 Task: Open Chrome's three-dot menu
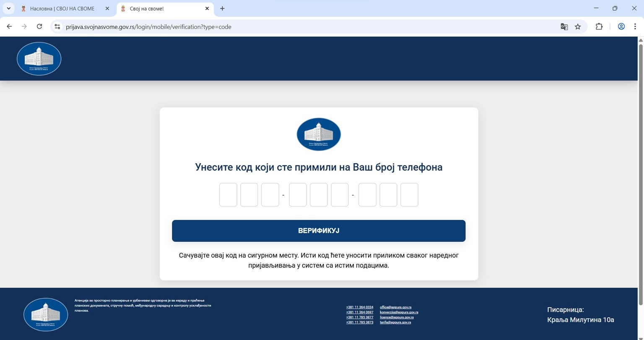click(635, 26)
